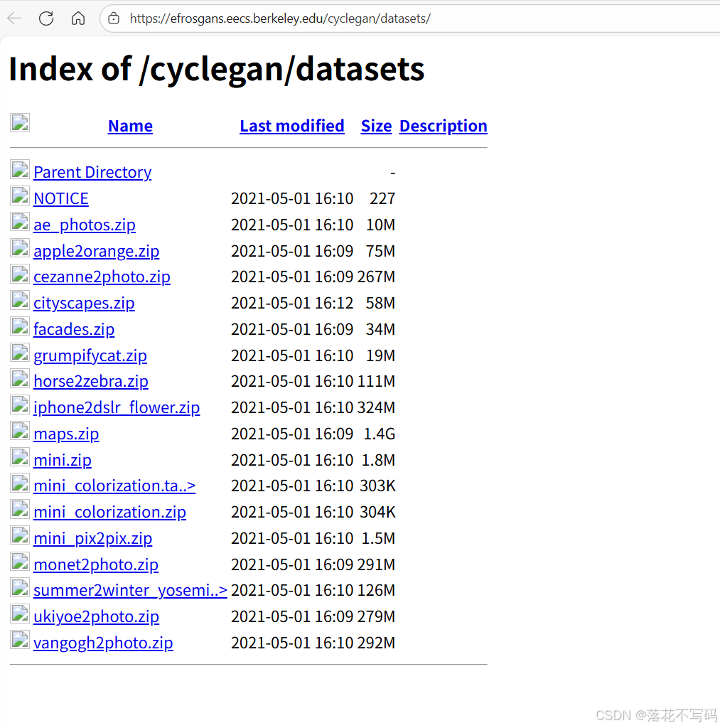This screenshot has height=728, width=720.
Task: Click the file icon beside vangogh2photo.zip
Action: [x=20, y=639]
